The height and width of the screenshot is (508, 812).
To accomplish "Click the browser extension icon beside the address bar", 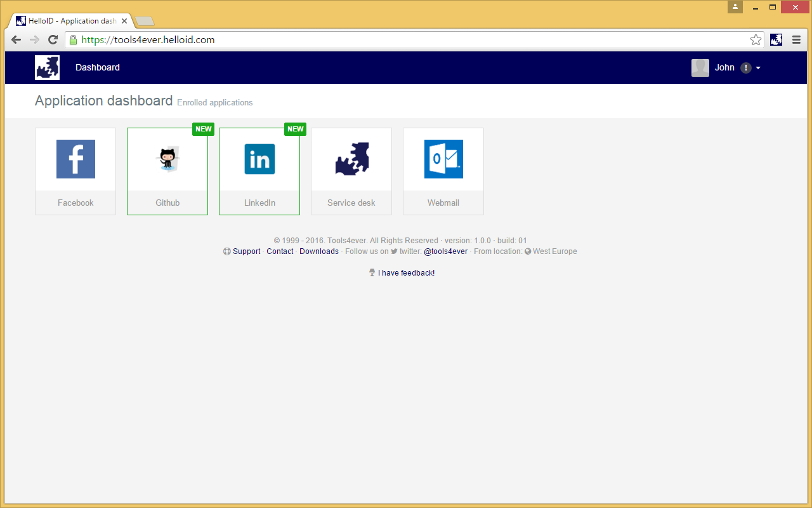I will tap(776, 39).
